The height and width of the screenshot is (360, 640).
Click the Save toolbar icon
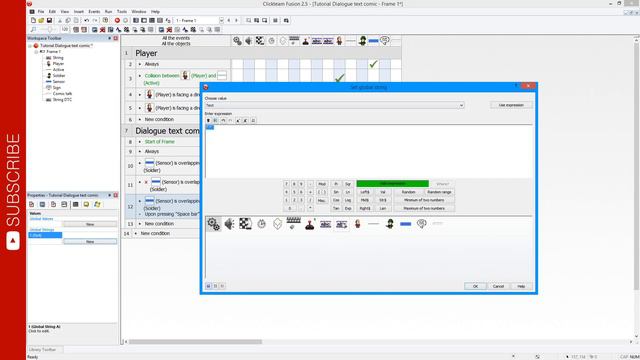(x=49, y=20)
